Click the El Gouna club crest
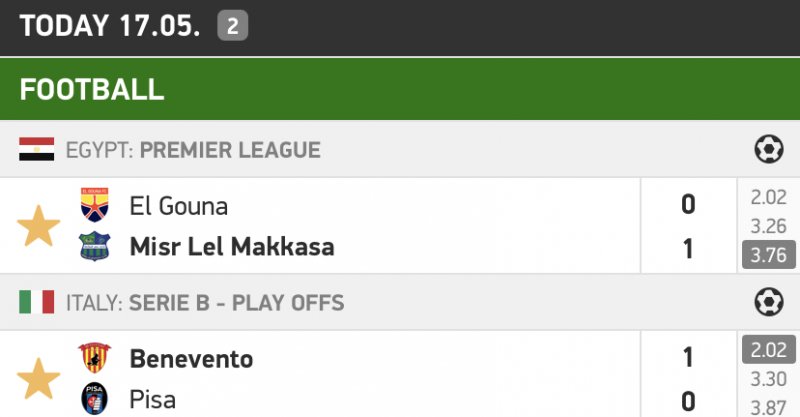Viewport: 800px width, 417px height. coord(95,205)
